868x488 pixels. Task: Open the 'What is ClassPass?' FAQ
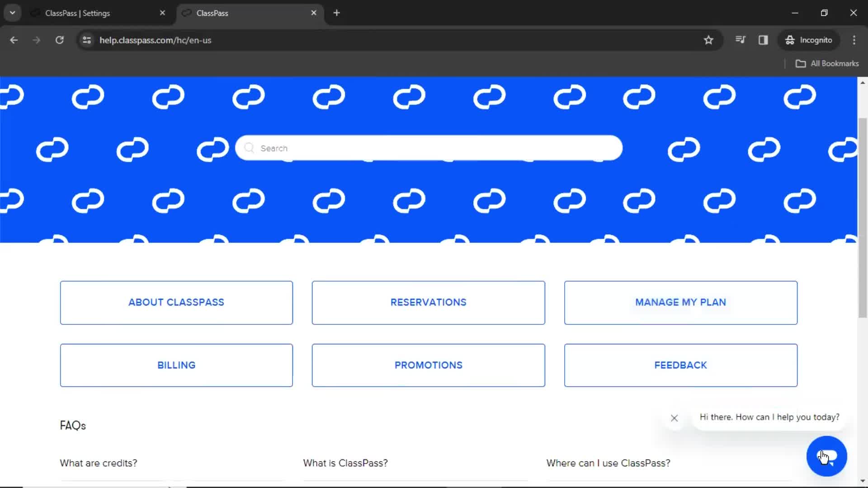click(345, 463)
